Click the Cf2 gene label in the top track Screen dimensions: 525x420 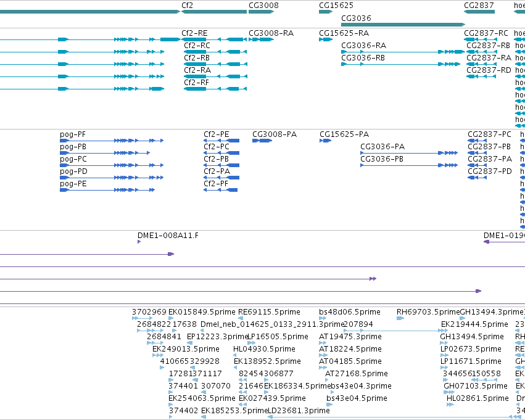click(187, 6)
